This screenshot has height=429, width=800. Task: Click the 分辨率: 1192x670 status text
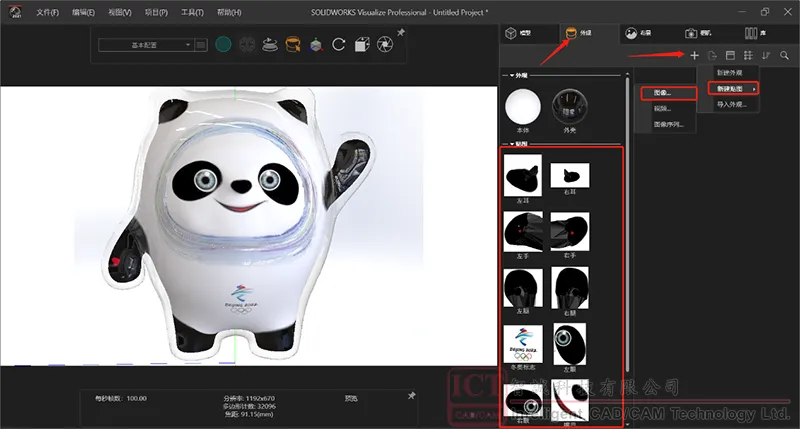tap(249, 398)
